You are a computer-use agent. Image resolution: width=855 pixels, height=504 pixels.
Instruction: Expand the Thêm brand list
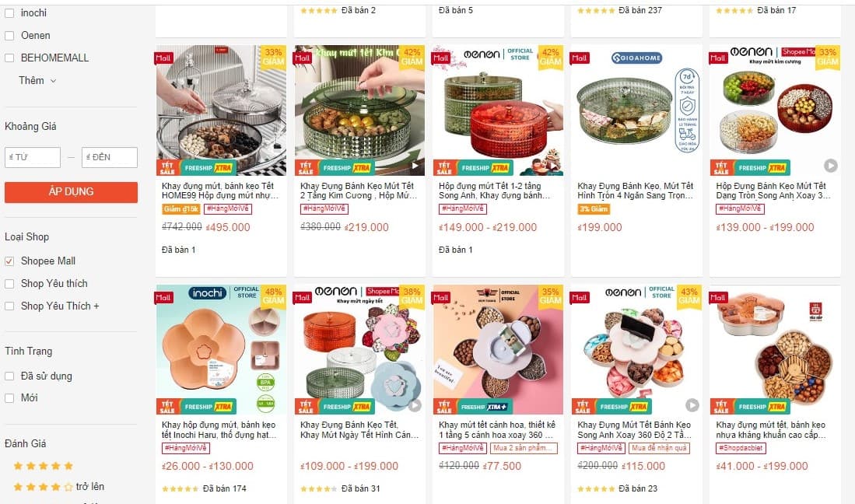click(37, 81)
